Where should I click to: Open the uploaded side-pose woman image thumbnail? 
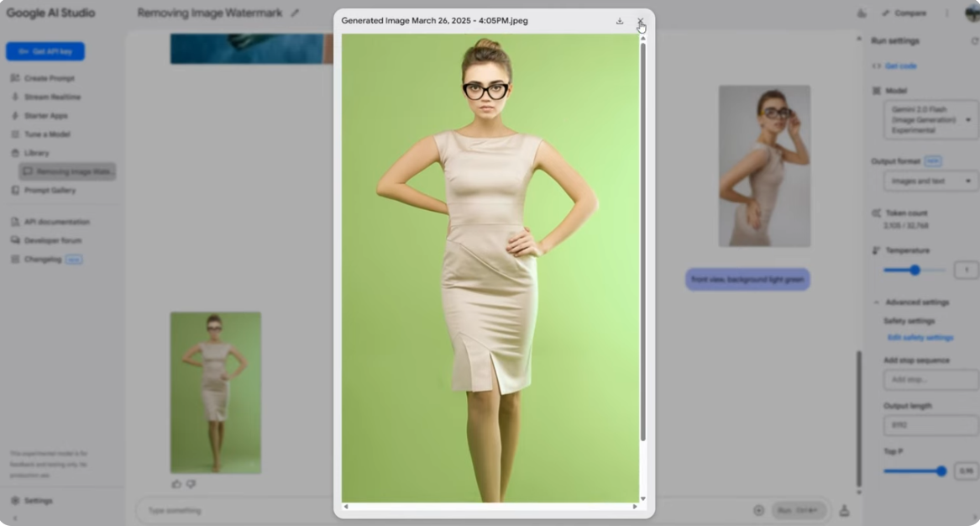764,166
